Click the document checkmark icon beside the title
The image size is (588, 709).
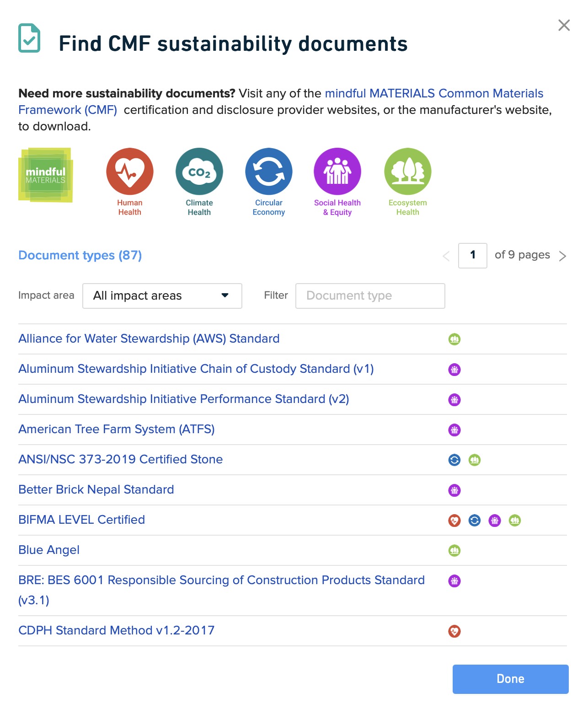(x=29, y=38)
